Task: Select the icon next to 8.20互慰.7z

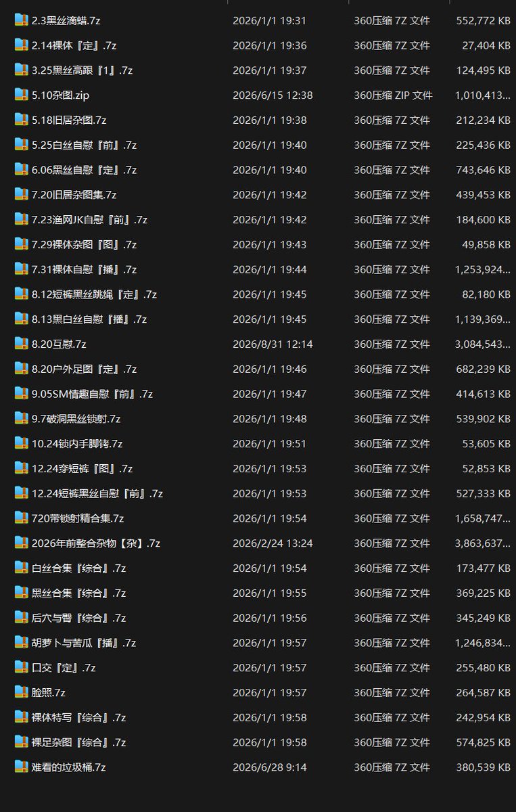Action: [x=22, y=344]
